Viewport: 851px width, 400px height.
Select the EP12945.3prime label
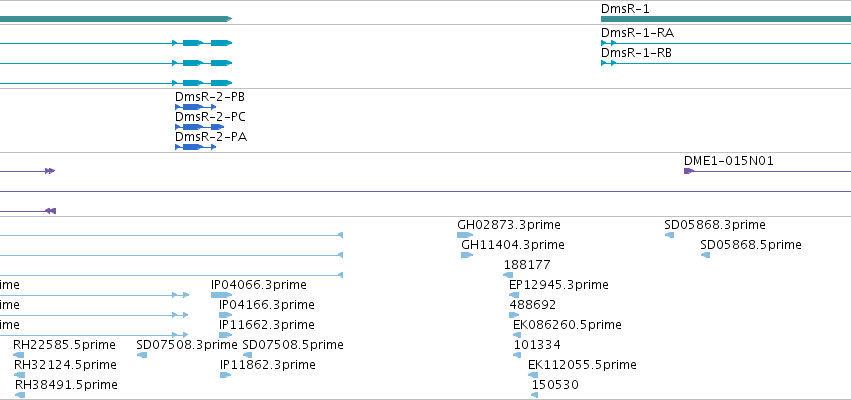(558, 285)
